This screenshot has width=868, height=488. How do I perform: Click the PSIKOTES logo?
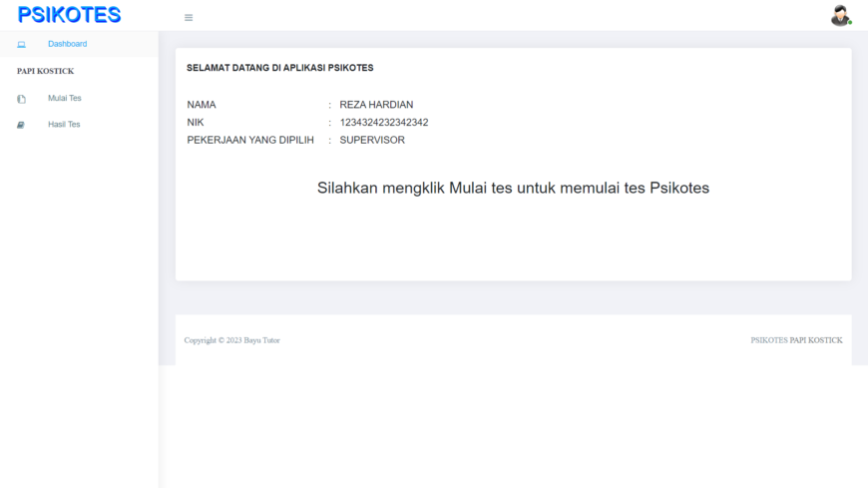point(69,15)
